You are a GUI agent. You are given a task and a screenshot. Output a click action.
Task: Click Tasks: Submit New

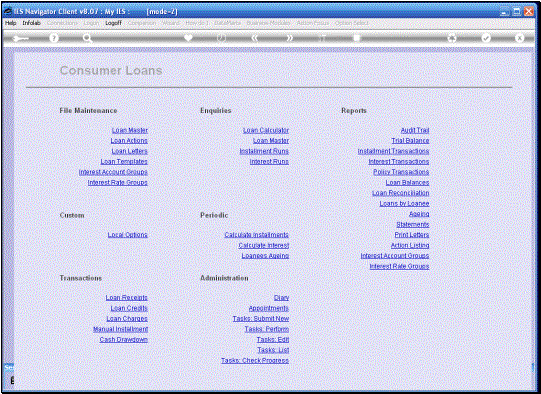pyautogui.click(x=261, y=318)
